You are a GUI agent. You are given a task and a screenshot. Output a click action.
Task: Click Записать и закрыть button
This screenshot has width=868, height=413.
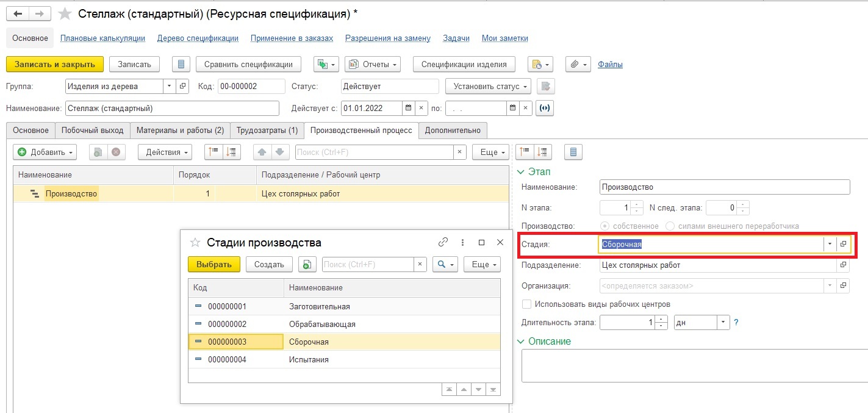[x=55, y=64]
